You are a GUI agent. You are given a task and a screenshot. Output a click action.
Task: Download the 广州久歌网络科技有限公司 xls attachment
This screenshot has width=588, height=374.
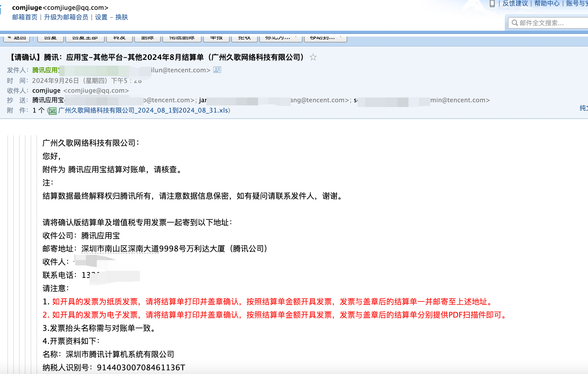click(x=143, y=110)
